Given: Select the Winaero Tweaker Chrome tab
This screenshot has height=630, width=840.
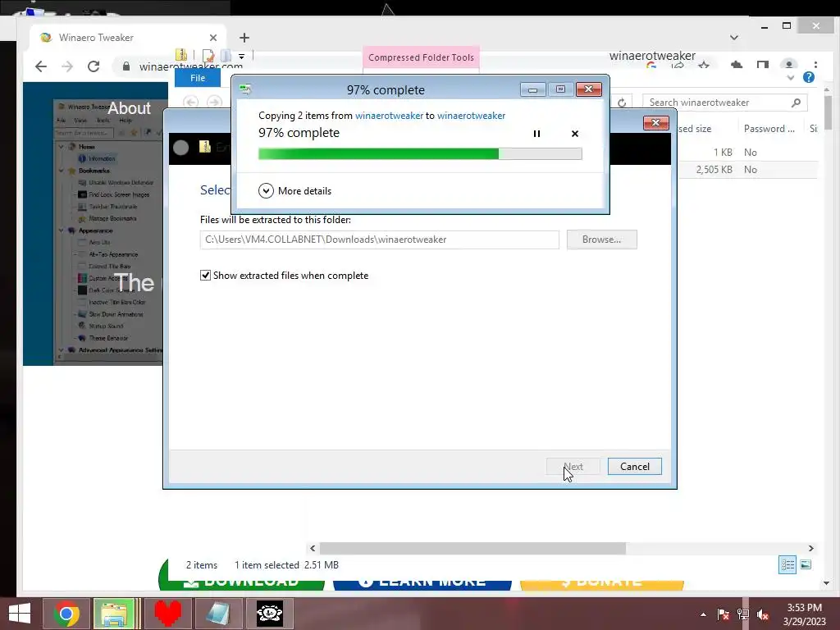Looking at the screenshot, I should click(x=129, y=38).
